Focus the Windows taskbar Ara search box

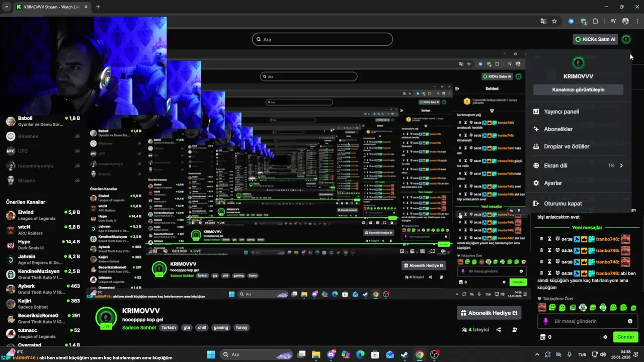[x=256, y=354]
